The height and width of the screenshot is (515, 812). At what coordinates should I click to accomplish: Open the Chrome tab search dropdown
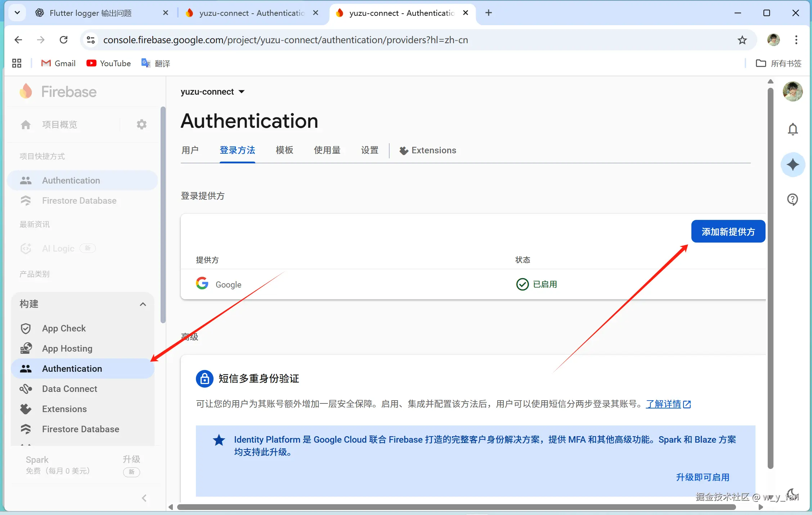(x=17, y=13)
